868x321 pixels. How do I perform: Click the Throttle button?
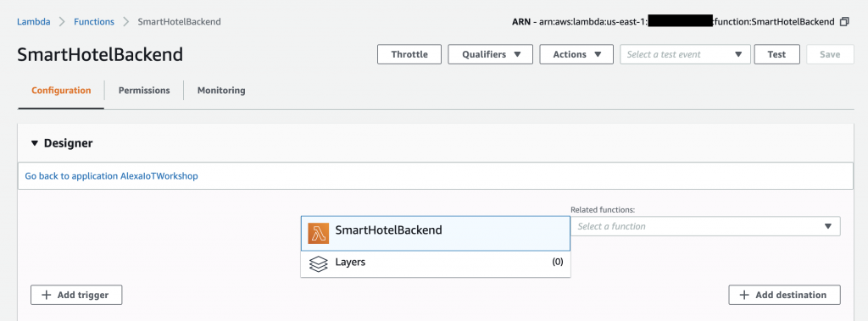[x=409, y=54]
